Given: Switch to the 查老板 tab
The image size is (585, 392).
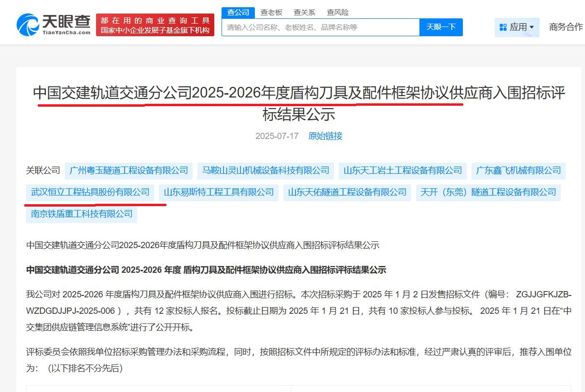Looking at the screenshot, I should point(271,13).
